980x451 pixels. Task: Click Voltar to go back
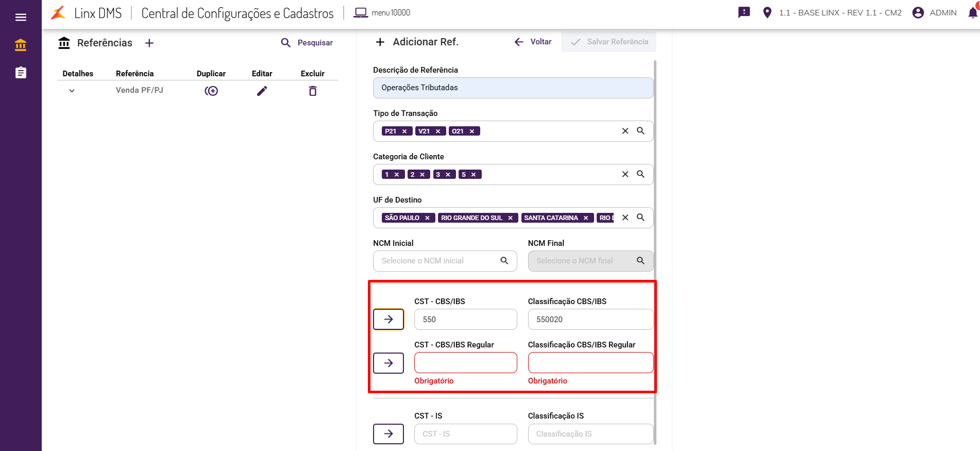pos(533,42)
